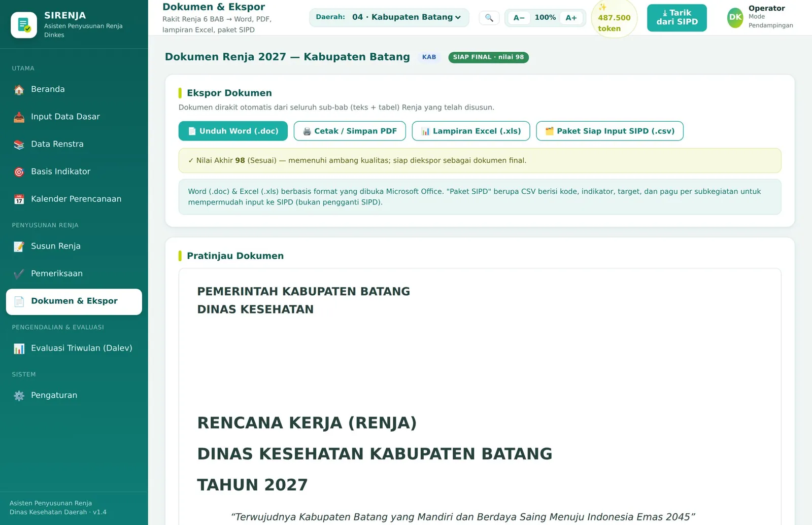Decrease font size with A− button
The image size is (812, 525).
pos(519,18)
